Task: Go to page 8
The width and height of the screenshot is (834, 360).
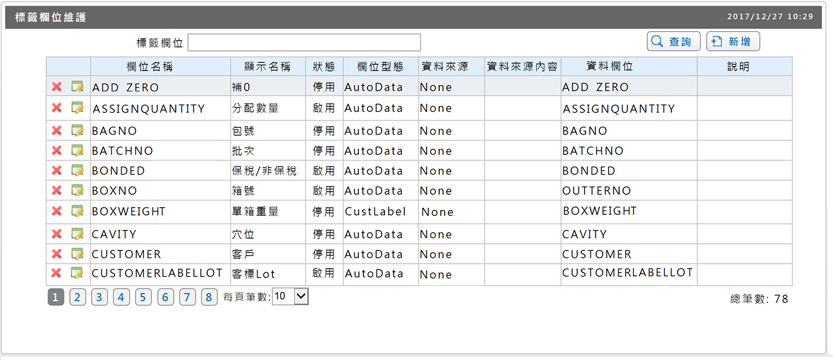Action: coord(210,297)
